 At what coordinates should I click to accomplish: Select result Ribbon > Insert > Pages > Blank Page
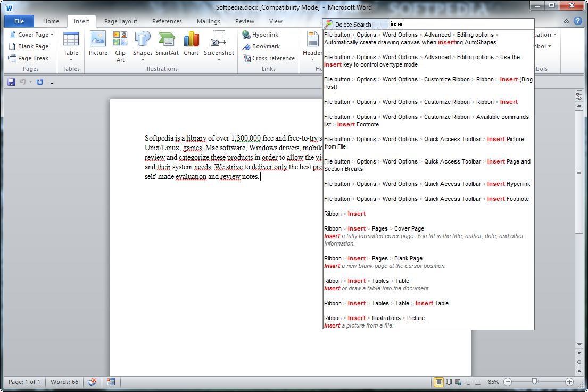click(428, 262)
